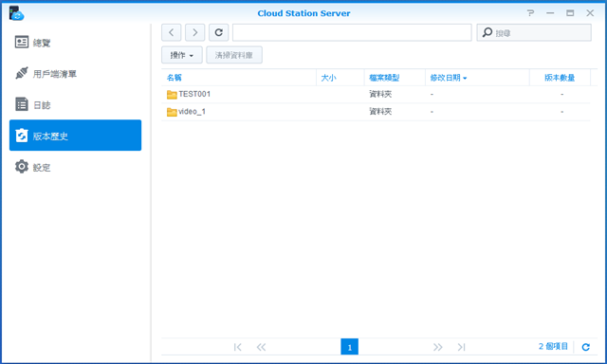
Task: Click the plug icon for client list
Action: [22, 73]
